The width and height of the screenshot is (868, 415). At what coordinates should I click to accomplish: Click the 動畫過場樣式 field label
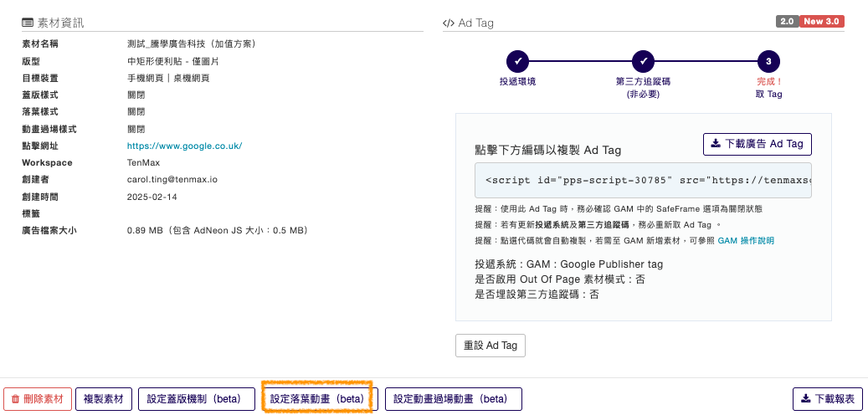[x=49, y=129]
